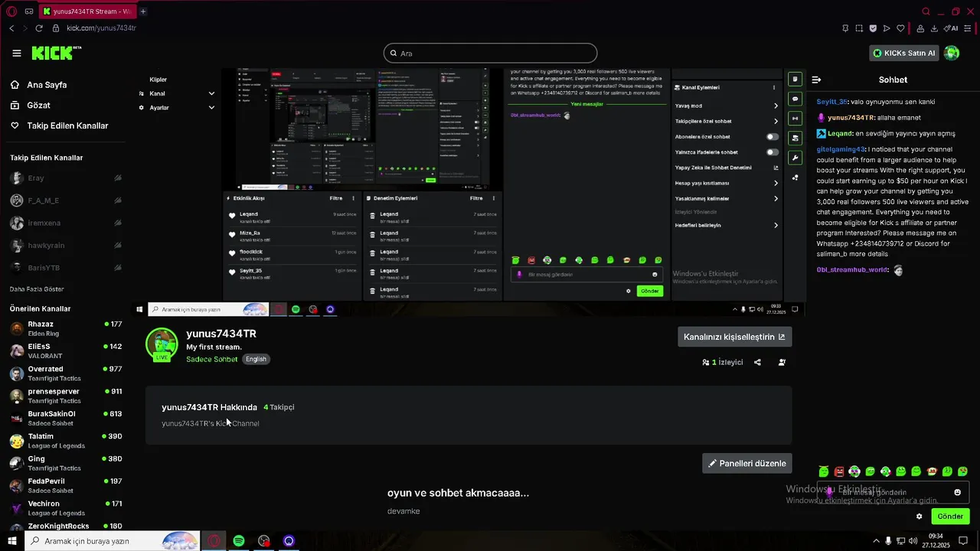Click the Opera icon in the Windows taskbar

coord(214,541)
